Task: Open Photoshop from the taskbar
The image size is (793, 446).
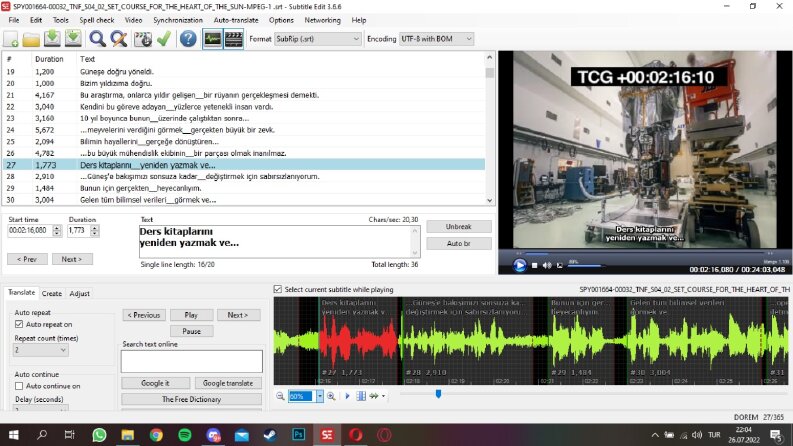Action: pyautogui.click(x=298, y=435)
